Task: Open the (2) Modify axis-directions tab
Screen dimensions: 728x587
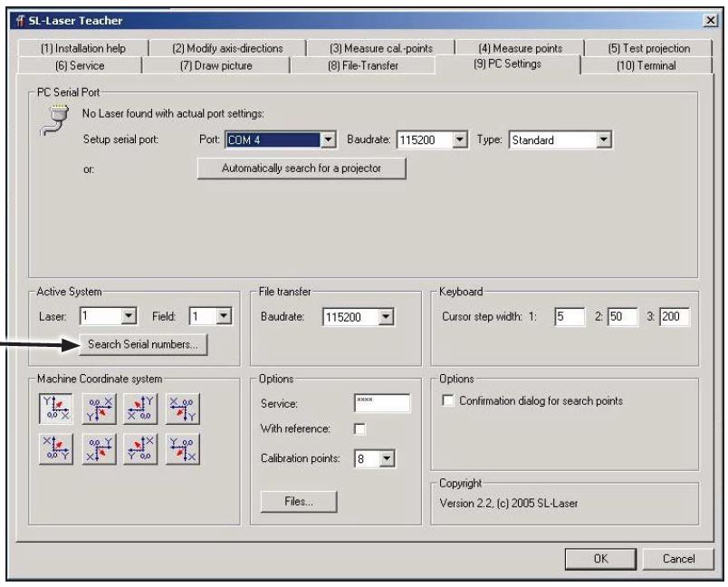Action: 227,48
